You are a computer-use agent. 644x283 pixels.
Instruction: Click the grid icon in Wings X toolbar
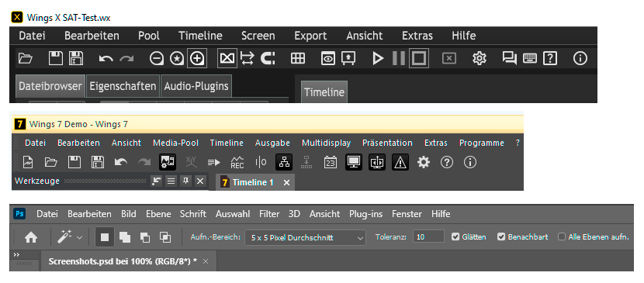tap(298, 59)
